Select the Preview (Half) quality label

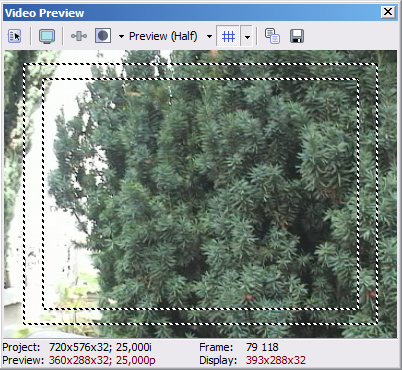(163, 36)
